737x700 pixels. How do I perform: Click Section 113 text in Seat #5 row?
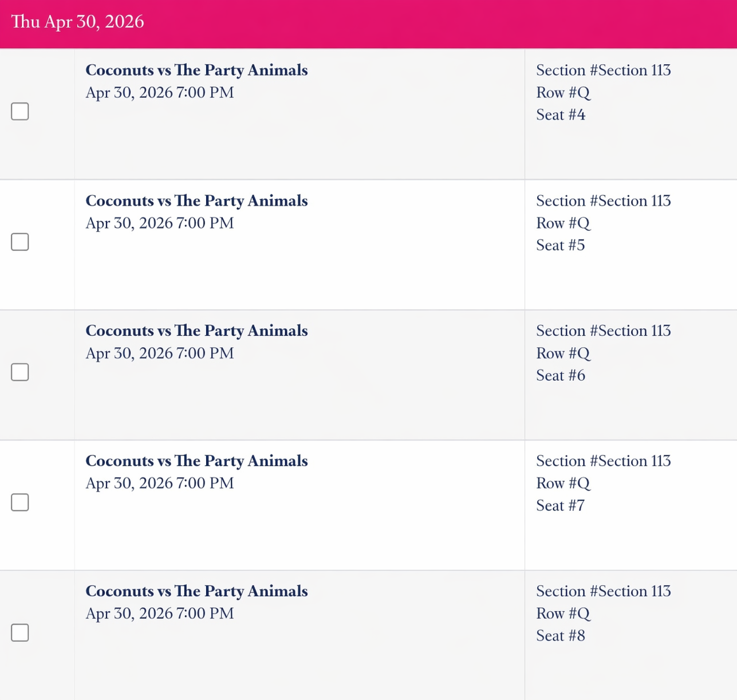603,200
